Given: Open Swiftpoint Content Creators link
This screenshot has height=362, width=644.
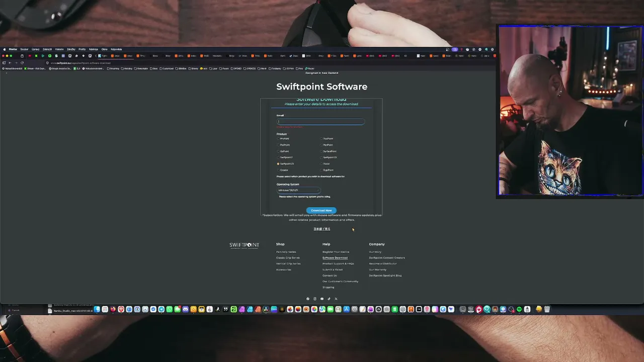Looking at the screenshot, I should pyautogui.click(x=387, y=258).
